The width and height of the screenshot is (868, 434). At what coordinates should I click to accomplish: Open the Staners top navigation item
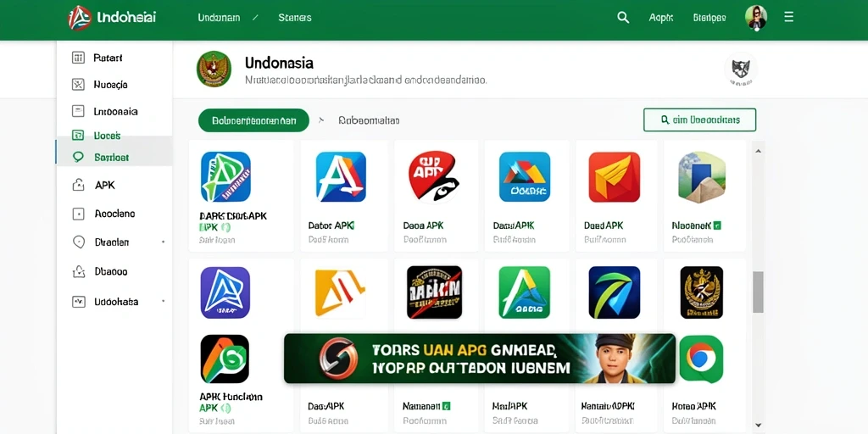coord(294,18)
